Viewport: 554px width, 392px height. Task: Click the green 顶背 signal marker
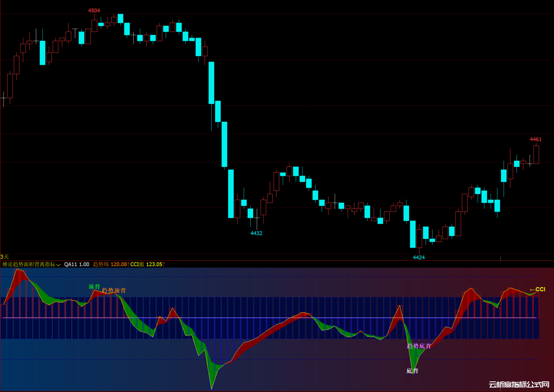(x=94, y=287)
